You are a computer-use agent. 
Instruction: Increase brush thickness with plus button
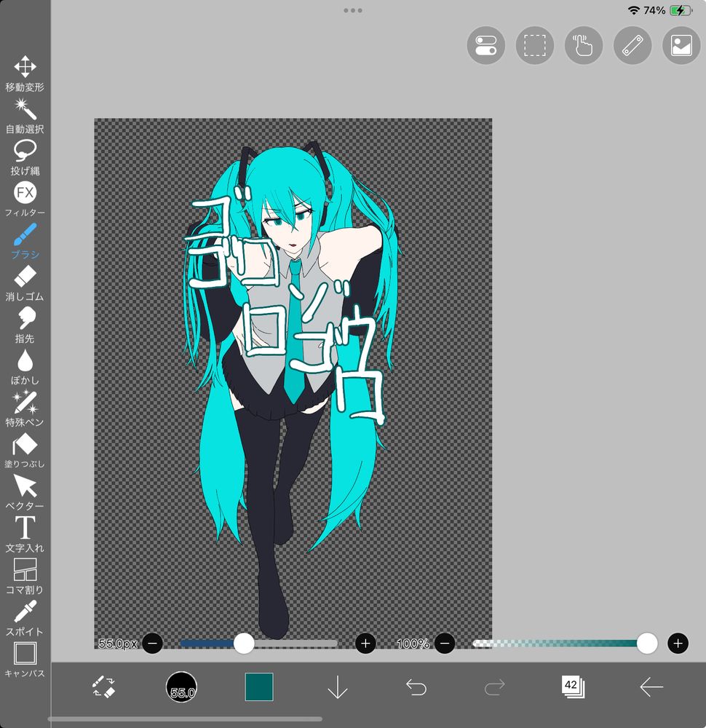[365, 644]
